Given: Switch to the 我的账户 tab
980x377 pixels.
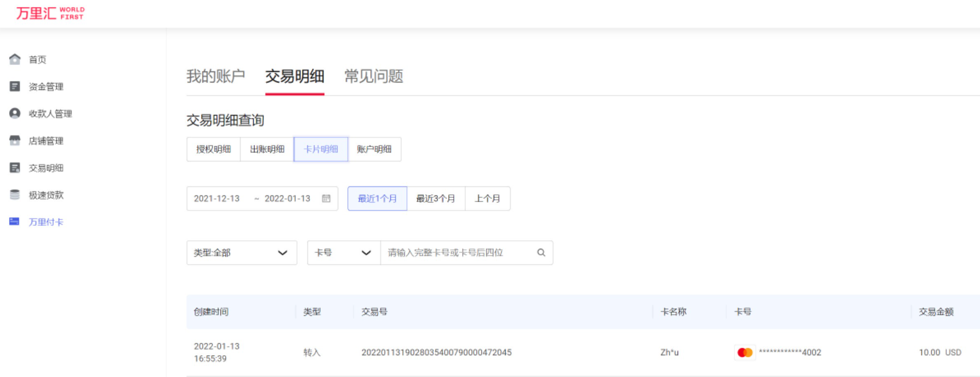Looking at the screenshot, I should (x=215, y=76).
